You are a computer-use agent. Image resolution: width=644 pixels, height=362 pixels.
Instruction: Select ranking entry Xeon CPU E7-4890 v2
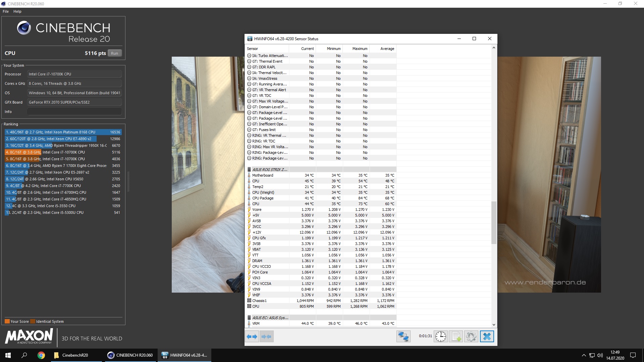tap(63, 139)
